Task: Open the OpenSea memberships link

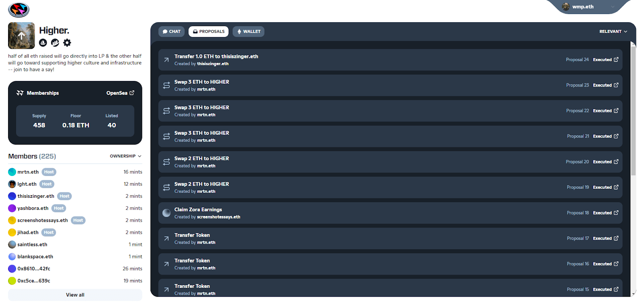Action: (x=120, y=93)
